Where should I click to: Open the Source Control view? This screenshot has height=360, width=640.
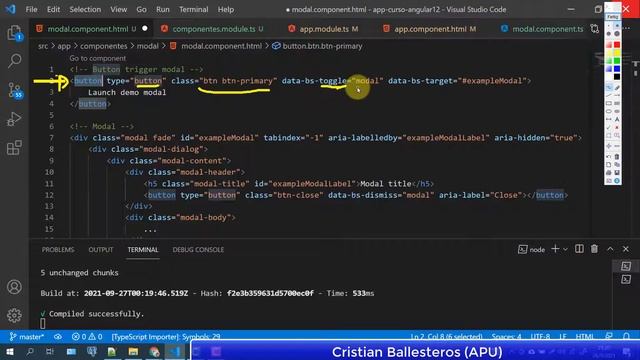[14, 90]
